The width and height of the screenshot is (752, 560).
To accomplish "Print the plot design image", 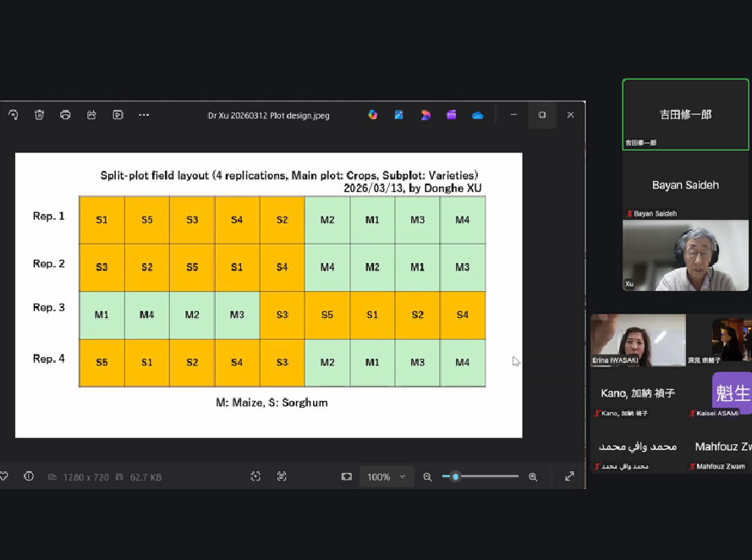I will pyautogui.click(x=65, y=115).
